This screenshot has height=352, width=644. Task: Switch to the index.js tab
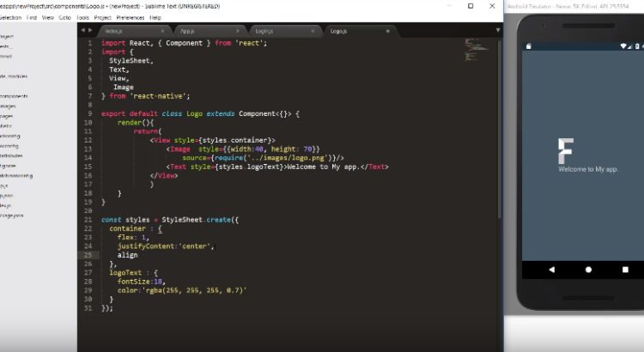point(114,32)
